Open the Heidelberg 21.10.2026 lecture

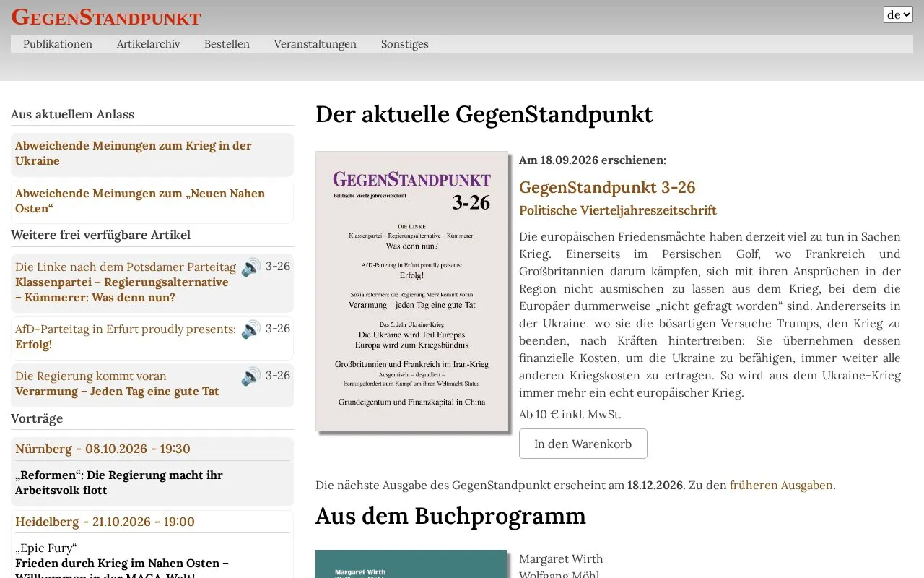click(x=105, y=522)
